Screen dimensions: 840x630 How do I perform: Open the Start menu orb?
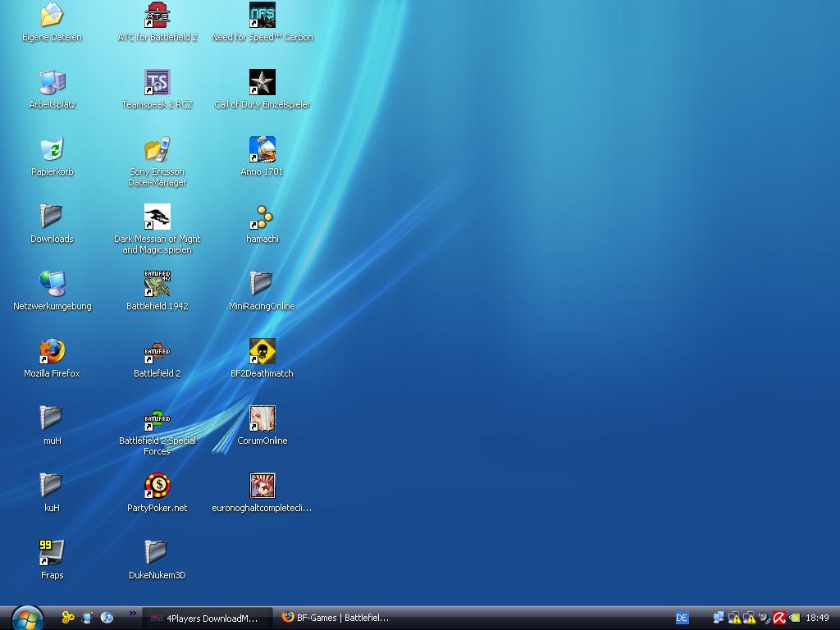coord(27,619)
